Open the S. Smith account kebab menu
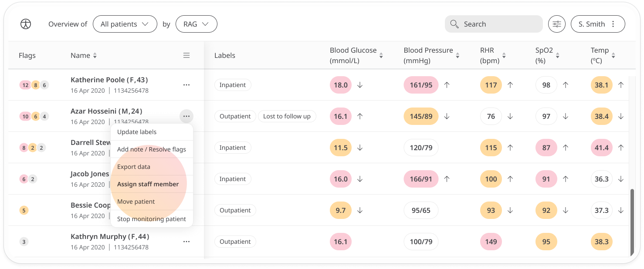Screen dimensions: 644x269 click(x=613, y=24)
